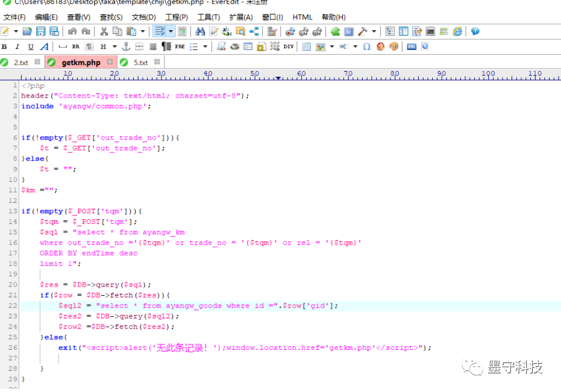
Task: Open the hammer tools dropdown arrow
Action: (374, 31)
